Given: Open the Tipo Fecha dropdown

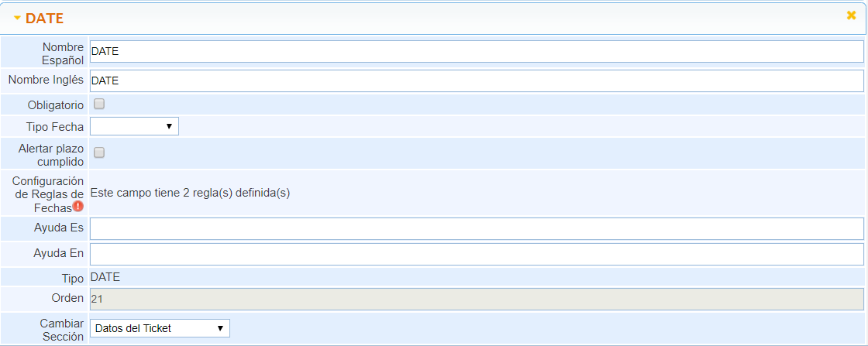Looking at the screenshot, I should [134, 126].
